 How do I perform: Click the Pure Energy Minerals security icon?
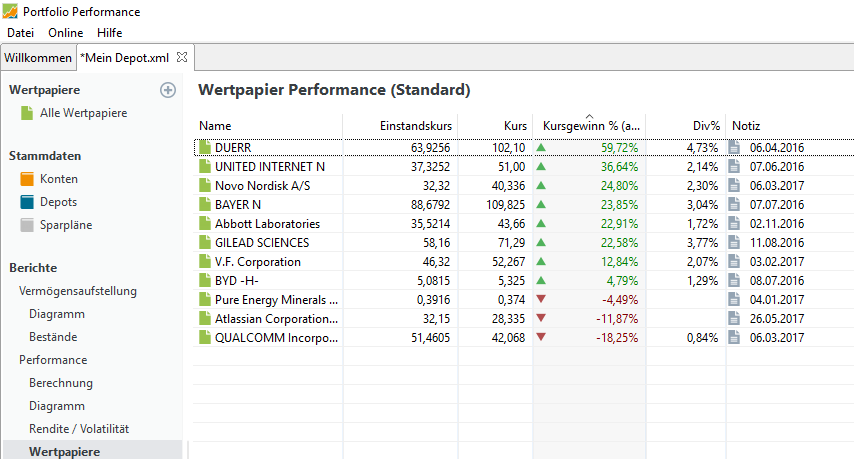[x=205, y=299]
